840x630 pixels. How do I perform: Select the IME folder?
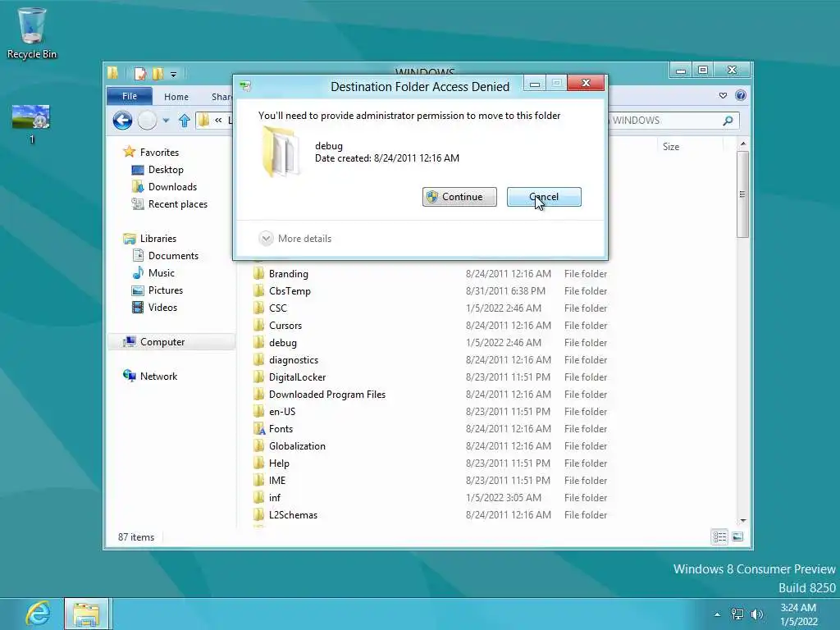[x=277, y=481]
